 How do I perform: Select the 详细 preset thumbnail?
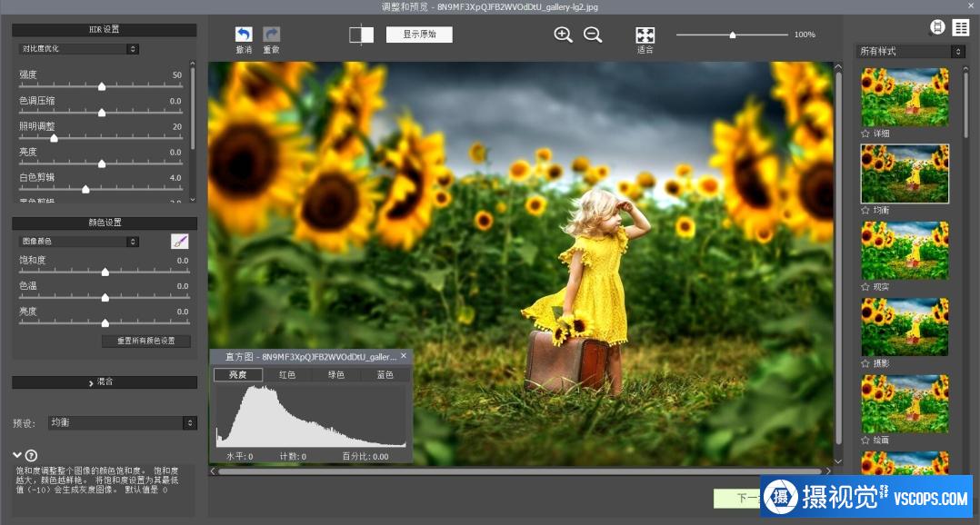point(905,97)
